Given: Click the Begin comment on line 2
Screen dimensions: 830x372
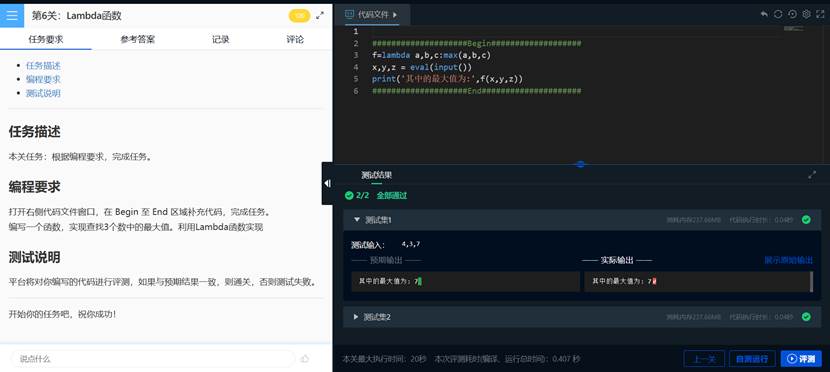Looking at the screenshot, I should [476, 43].
